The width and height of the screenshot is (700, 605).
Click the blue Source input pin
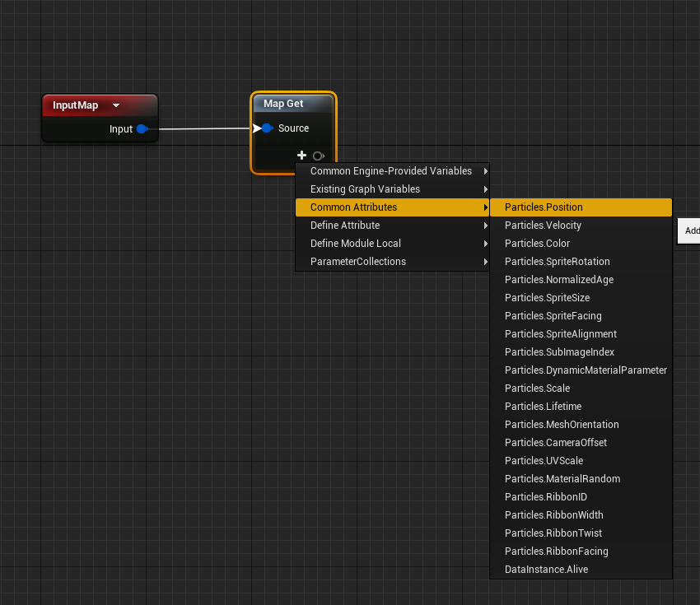point(267,128)
